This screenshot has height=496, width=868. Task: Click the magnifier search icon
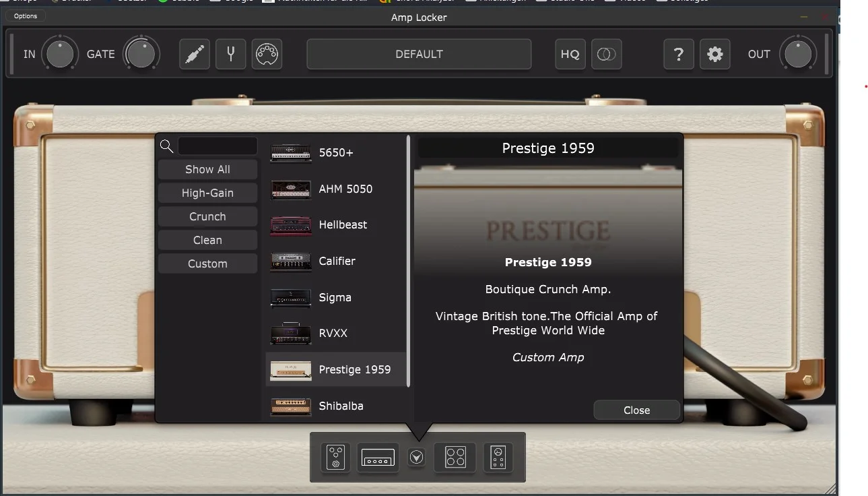coord(166,146)
